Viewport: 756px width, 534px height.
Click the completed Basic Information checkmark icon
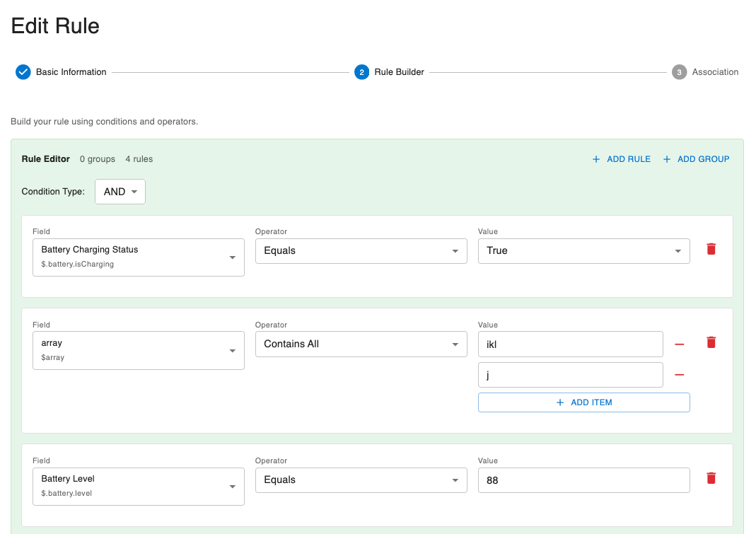click(x=23, y=71)
